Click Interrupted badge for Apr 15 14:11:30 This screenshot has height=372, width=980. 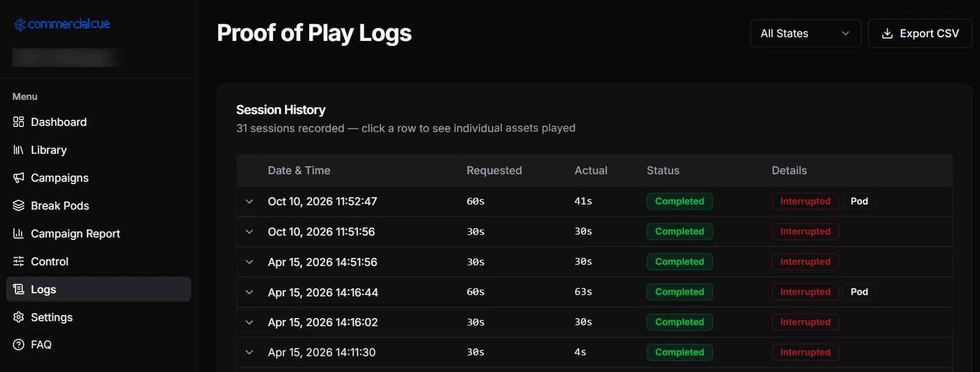coord(805,353)
